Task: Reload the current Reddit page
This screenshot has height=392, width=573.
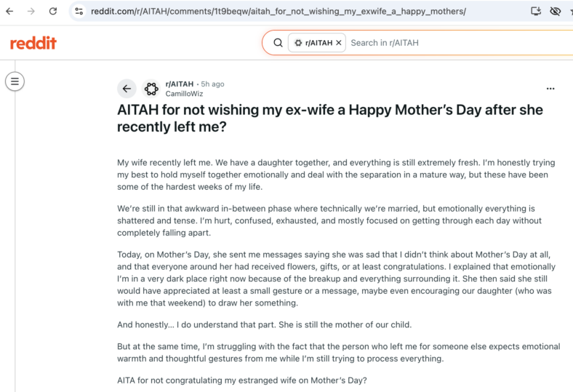Action: [53, 12]
